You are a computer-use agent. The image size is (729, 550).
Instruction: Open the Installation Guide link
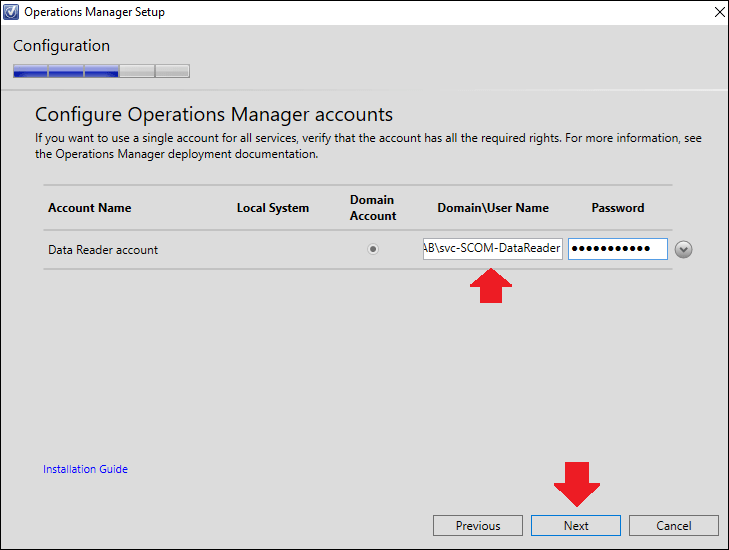coord(86,469)
